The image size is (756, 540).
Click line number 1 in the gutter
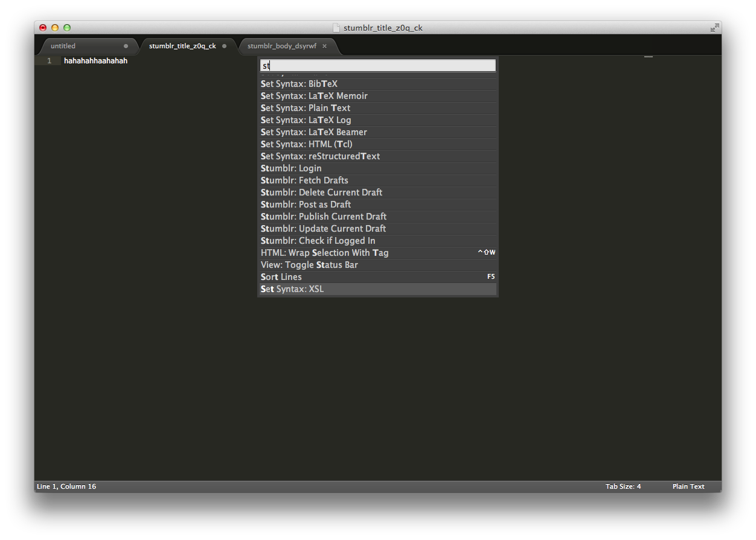50,61
